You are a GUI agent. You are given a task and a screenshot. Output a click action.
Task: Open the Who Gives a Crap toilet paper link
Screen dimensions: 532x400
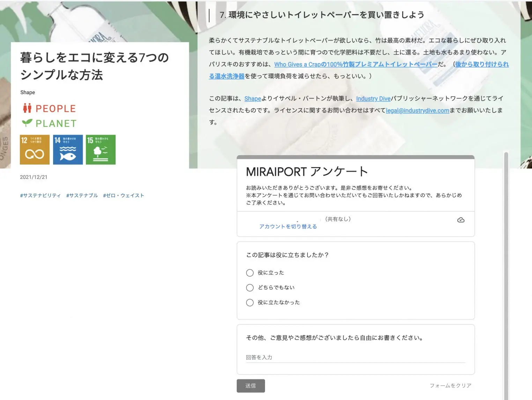click(x=356, y=64)
